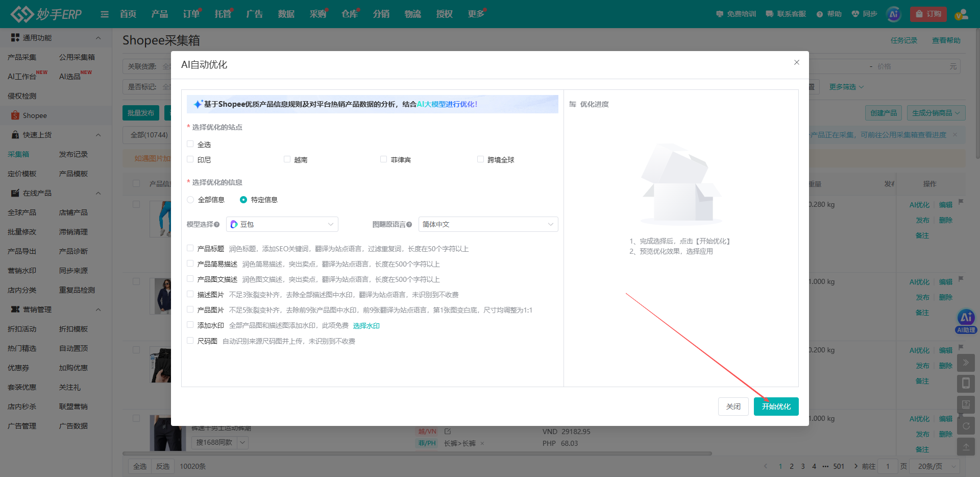
Task: Open the 广告 top menu
Action: pyautogui.click(x=255, y=14)
